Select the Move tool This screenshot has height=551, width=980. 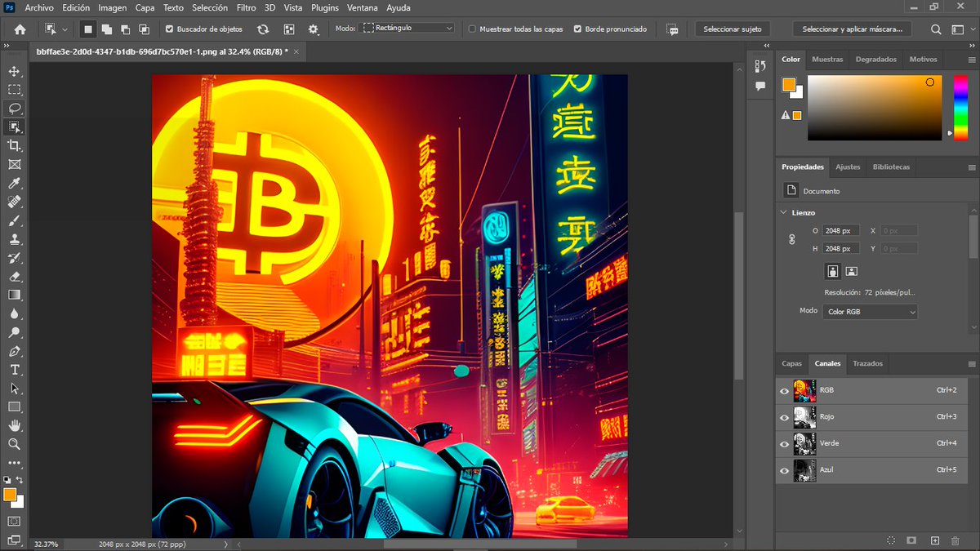[x=15, y=71]
